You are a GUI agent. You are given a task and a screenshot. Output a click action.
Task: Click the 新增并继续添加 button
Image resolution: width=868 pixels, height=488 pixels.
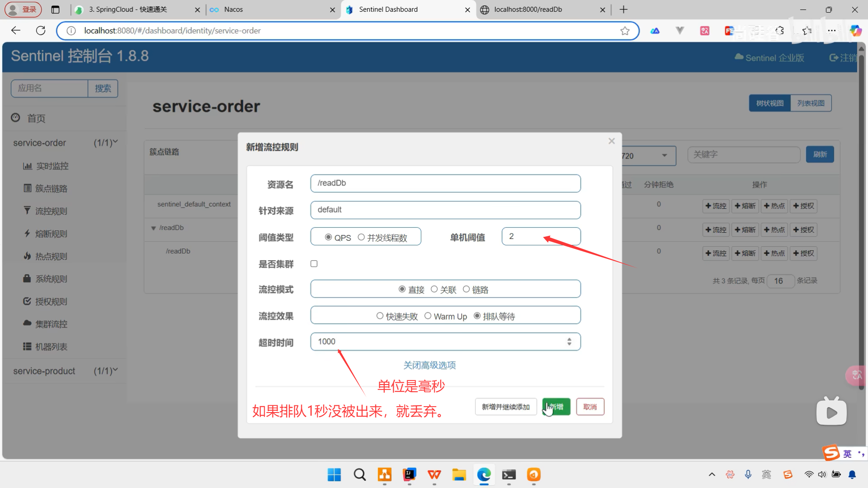[505, 407]
